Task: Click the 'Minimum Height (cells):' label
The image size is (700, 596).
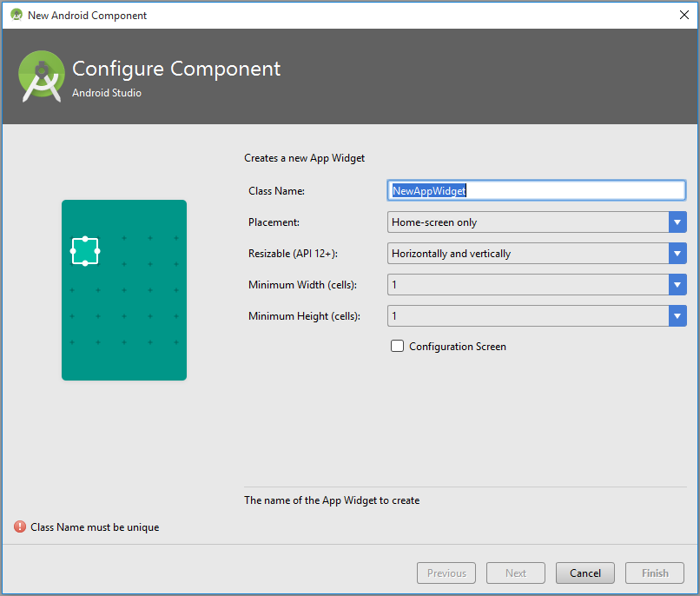Action: point(305,316)
